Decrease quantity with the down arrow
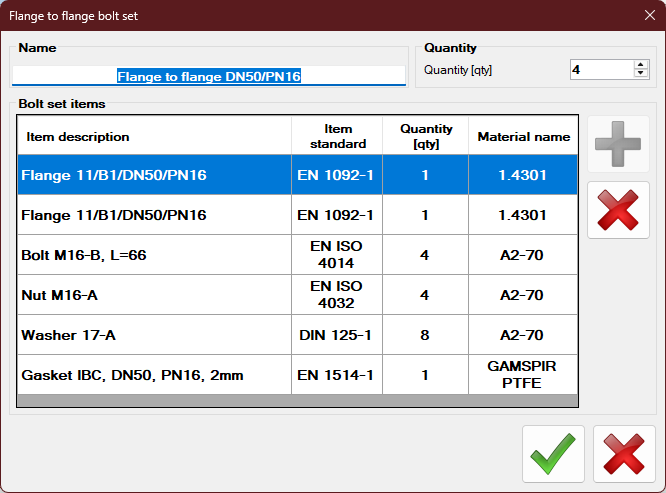 click(641, 74)
